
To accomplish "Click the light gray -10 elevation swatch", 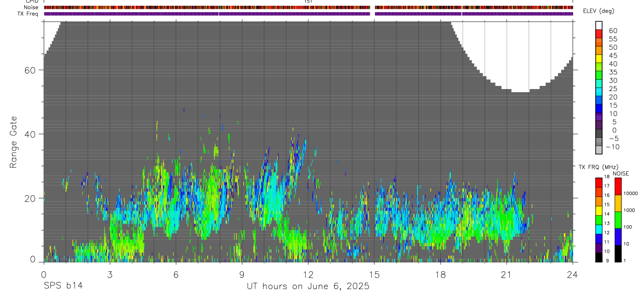I will coord(599,150).
